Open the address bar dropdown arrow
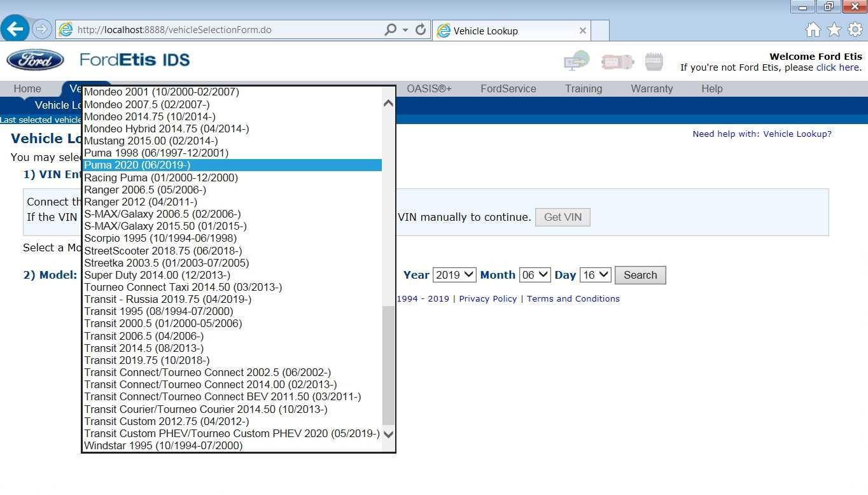The width and height of the screenshot is (868, 495). point(405,30)
